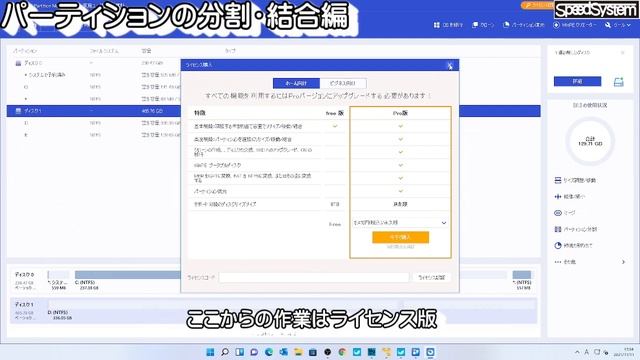Click the Disk 1 label in disk map
Screen dimensions: 640x360
pos(24,304)
